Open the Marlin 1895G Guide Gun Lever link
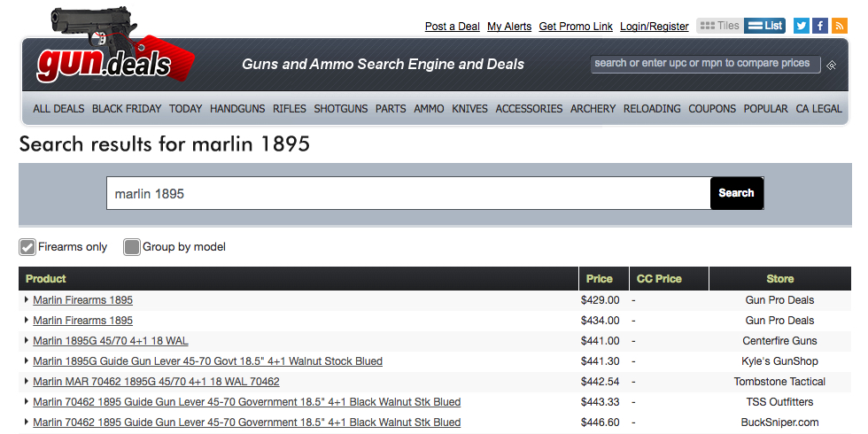 tap(207, 361)
